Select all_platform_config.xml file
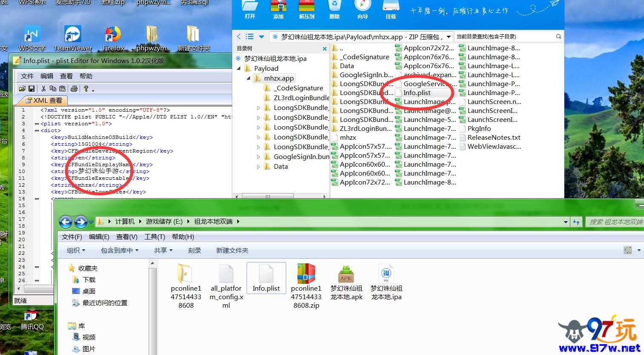 click(x=226, y=286)
